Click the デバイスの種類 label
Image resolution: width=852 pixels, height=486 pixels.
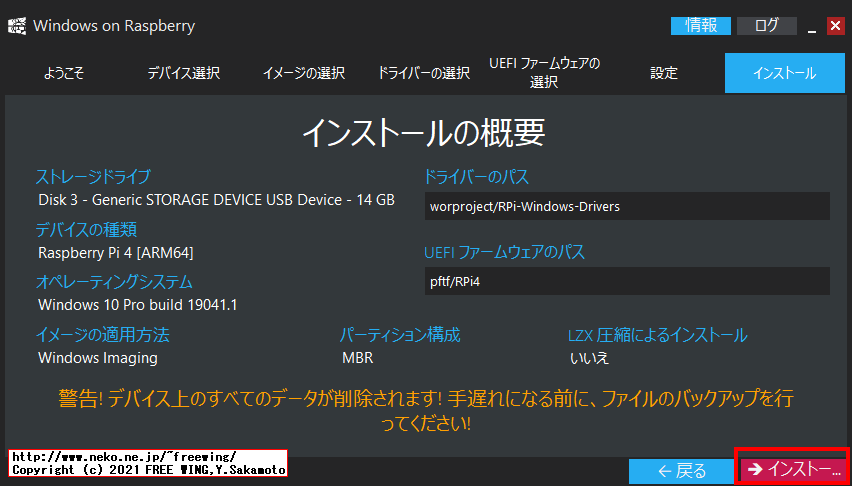(x=86, y=229)
